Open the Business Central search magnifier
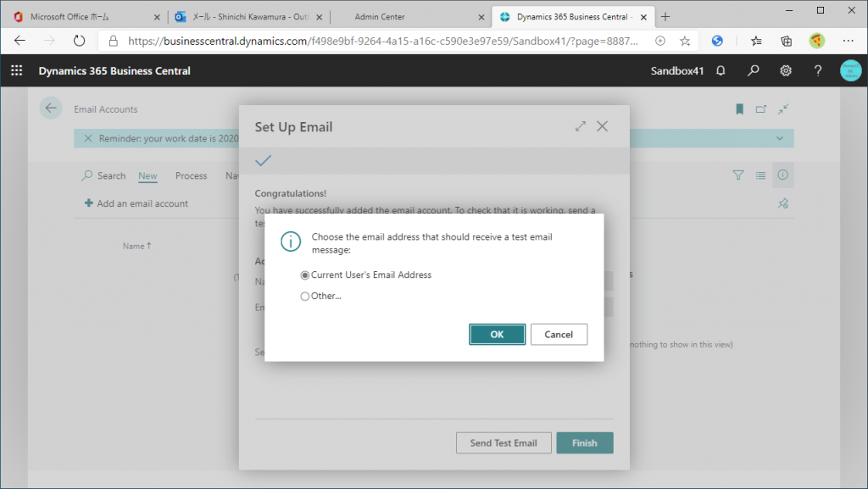Image resolution: width=868 pixels, height=489 pixels. [754, 70]
